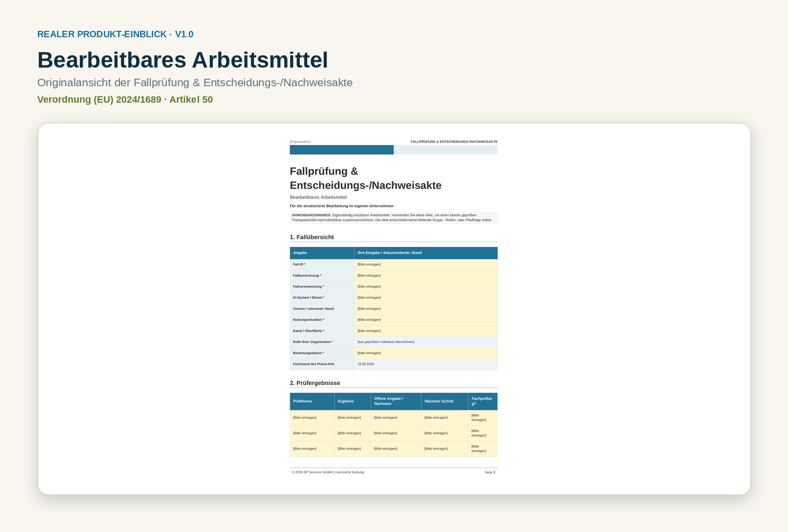Click the 'Fallbezeichnung *' row label

(x=322, y=276)
